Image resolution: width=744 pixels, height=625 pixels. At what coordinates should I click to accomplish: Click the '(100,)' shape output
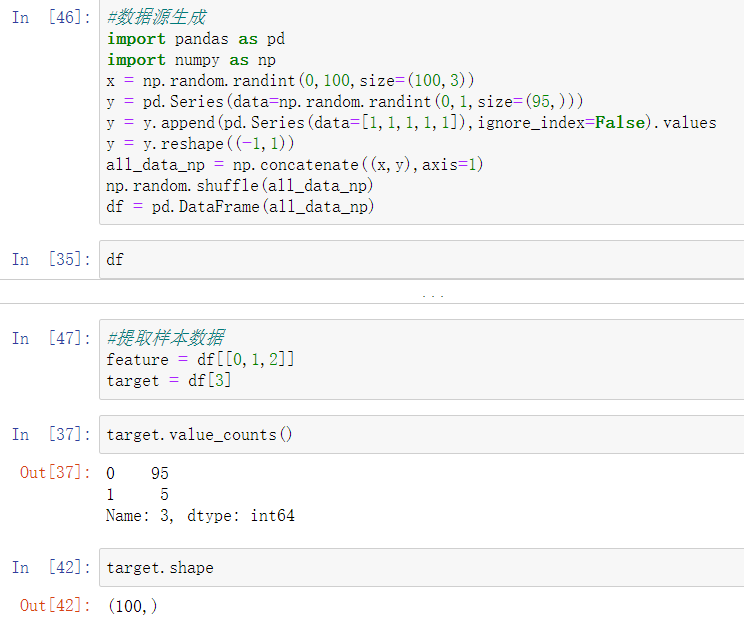132,606
